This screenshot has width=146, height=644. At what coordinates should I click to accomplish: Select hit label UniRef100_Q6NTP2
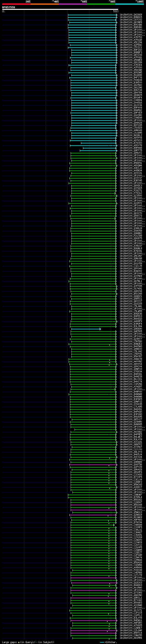click(131, 445)
